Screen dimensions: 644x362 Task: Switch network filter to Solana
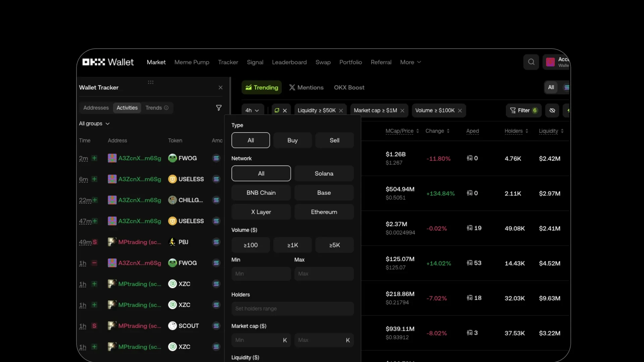tap(324, 173)
